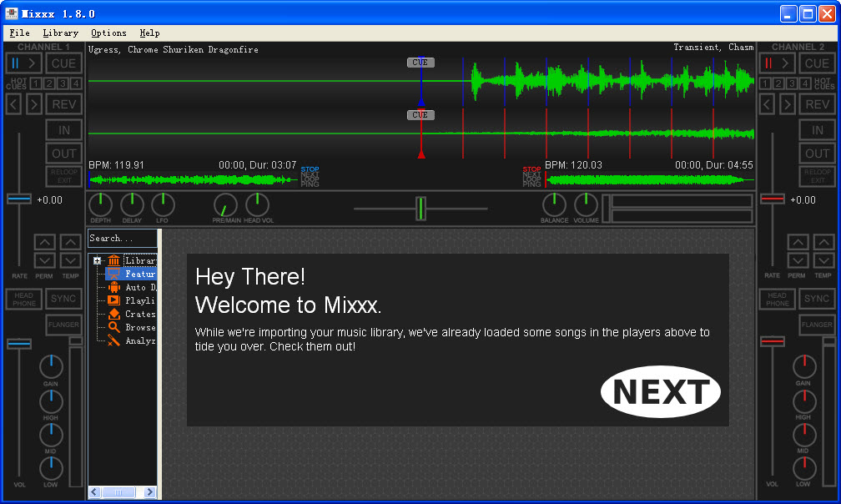841x504 pixels.
Task: Toggle Channel 1 RELOOP/EXIT
Action: pyautogui.click(x=63, y=176)
